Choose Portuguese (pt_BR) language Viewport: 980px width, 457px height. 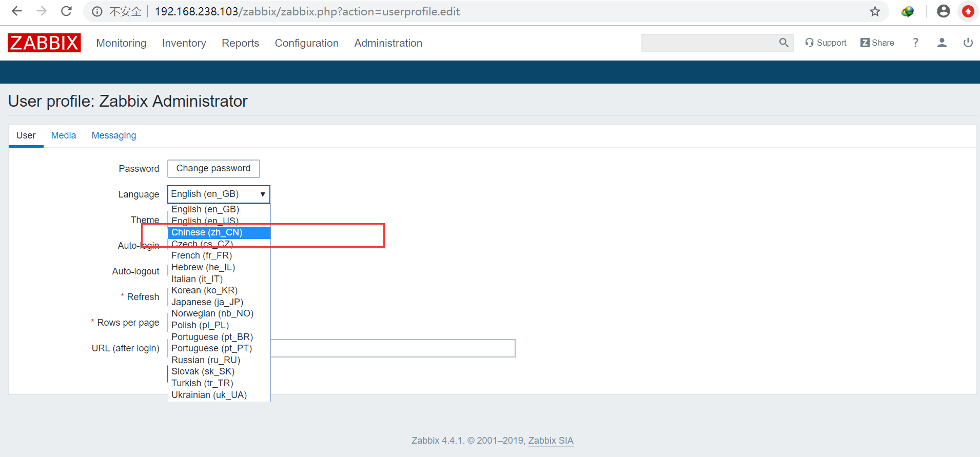click(219, 337)
